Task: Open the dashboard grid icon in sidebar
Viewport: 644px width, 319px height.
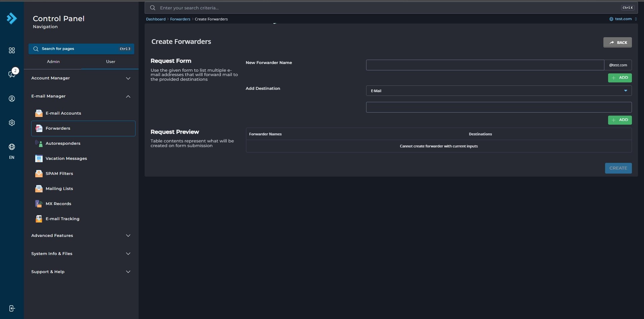Action: [12, 50]
